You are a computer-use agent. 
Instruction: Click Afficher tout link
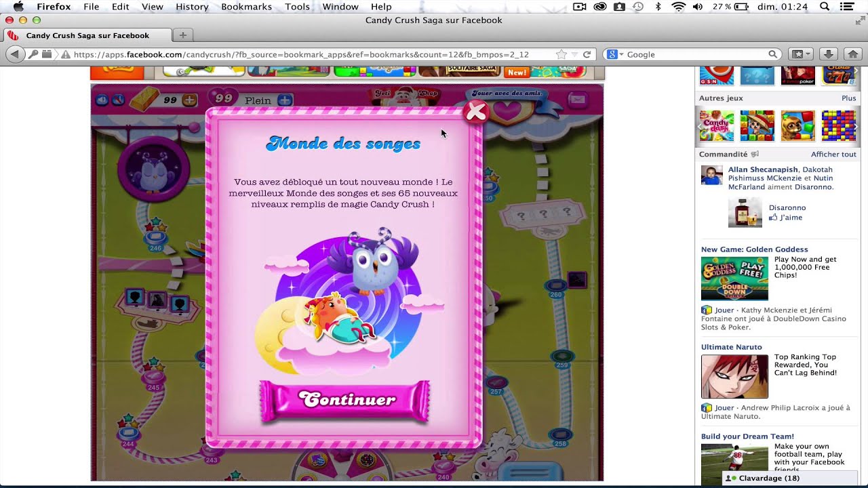point(833,155)
